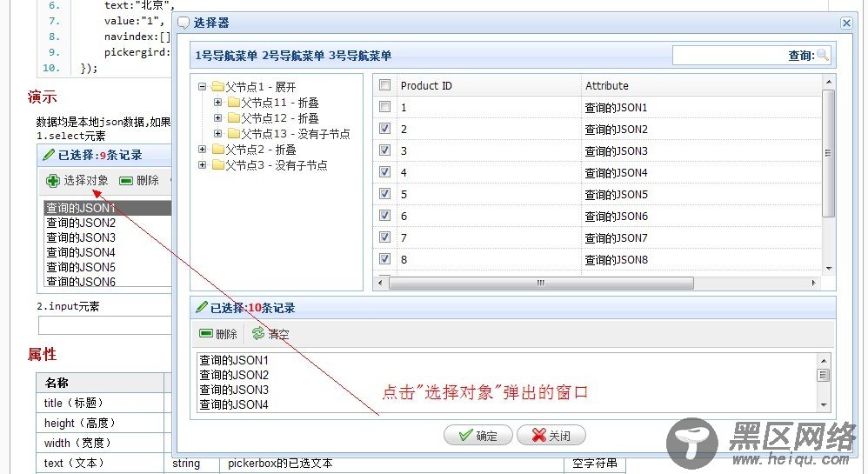Close the 选择器 dialog with the X
Screen dimensions: 868x474
(846, 23)
